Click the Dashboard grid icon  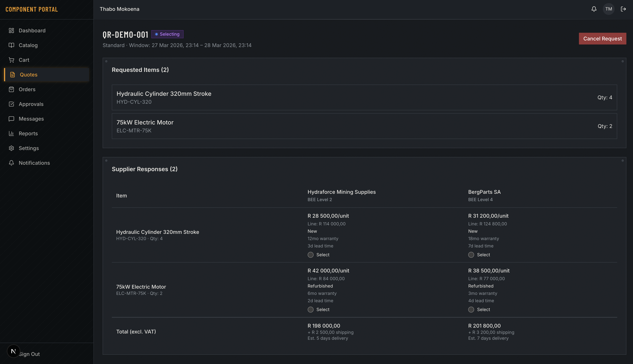(x=11, y=31)
